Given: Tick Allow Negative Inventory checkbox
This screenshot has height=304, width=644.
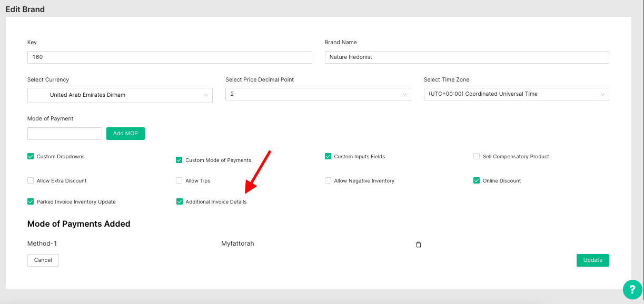Looking at the screenshot, I should point(328,180).
